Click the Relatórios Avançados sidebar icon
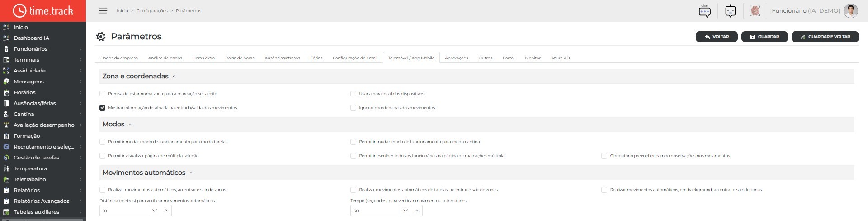 6,201
